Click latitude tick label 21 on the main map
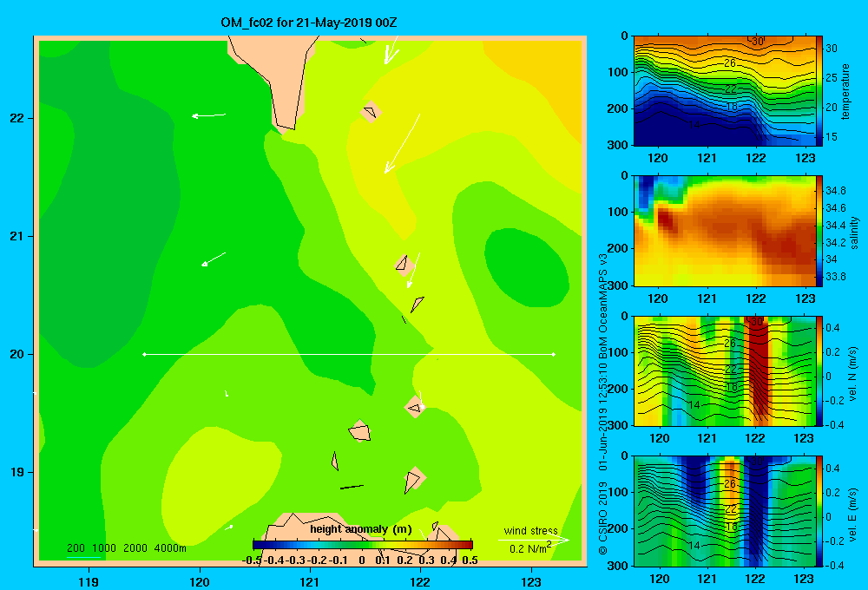 17,236
